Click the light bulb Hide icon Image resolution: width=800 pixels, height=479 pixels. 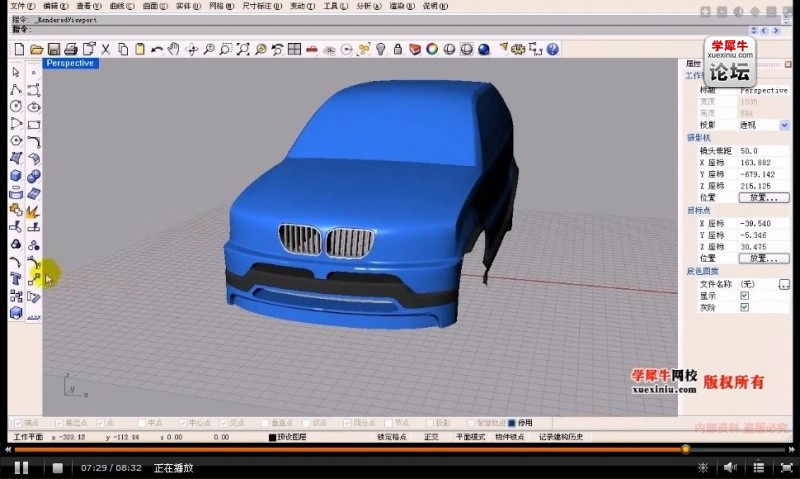pyautogui.click(x=381, y=49)
